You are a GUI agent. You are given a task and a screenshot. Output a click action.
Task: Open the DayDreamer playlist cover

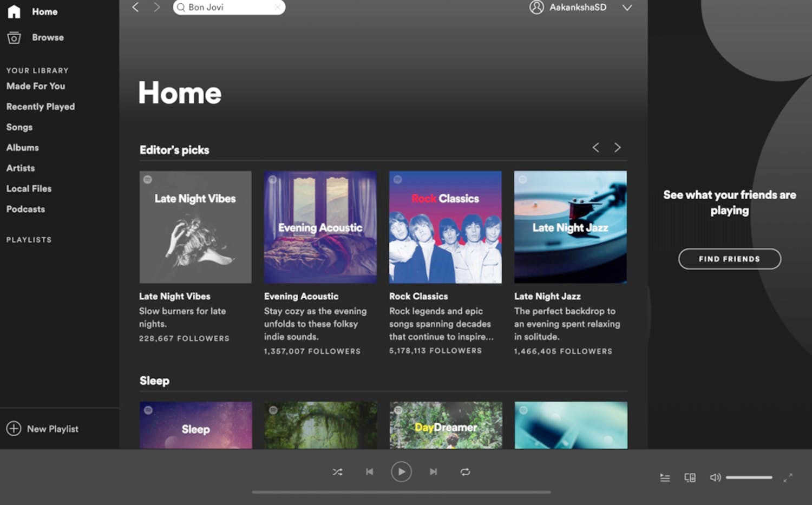click(446, 425)
